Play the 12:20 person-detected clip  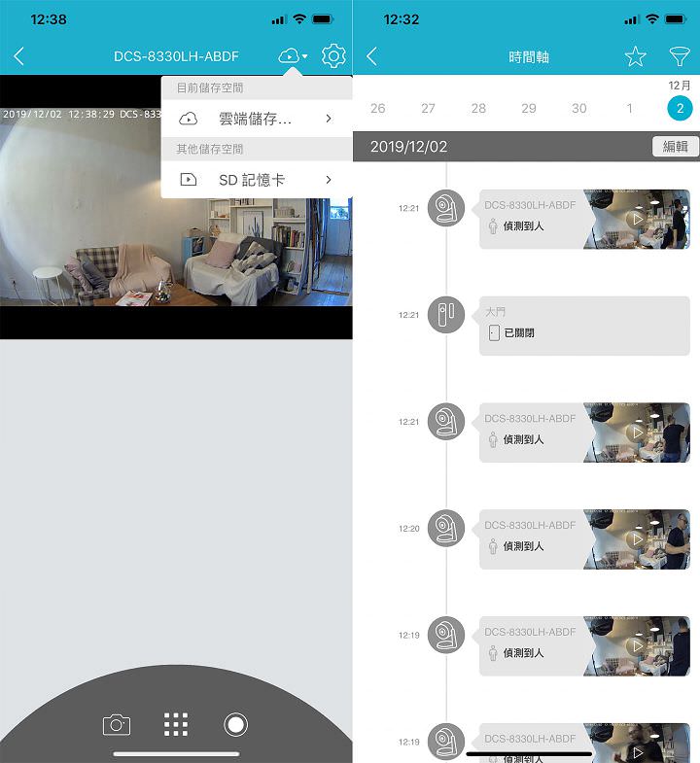(x=637, y=538)
